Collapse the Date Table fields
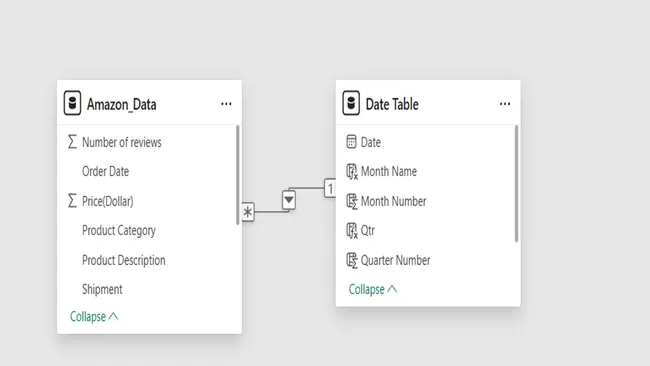650x366 pixels. point(373,289)
